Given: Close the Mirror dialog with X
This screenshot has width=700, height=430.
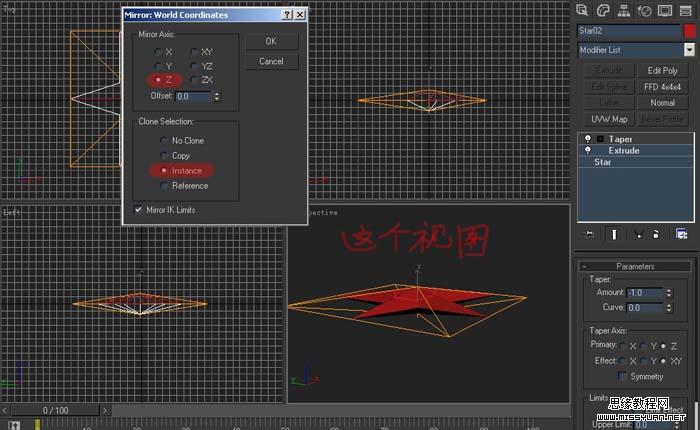Looking at the screenshot, I should (x=300, y=15).
